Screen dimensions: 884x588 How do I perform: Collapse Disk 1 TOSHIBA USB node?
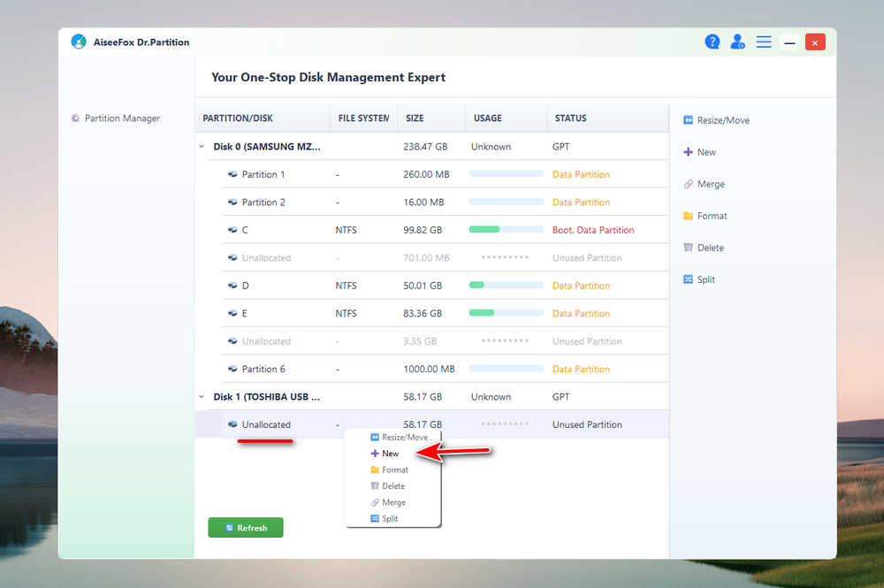(x=202, y=397)
